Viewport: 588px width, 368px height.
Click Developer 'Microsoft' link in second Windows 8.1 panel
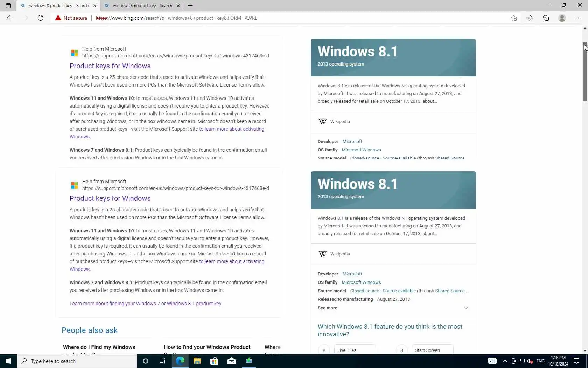(x=352, y=274)
